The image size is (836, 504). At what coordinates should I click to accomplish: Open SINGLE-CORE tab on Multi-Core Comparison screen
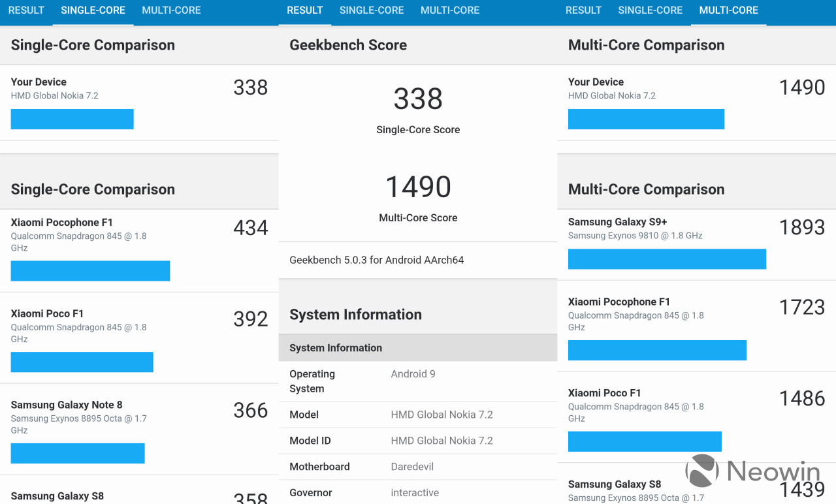click(x=650, y=10)
